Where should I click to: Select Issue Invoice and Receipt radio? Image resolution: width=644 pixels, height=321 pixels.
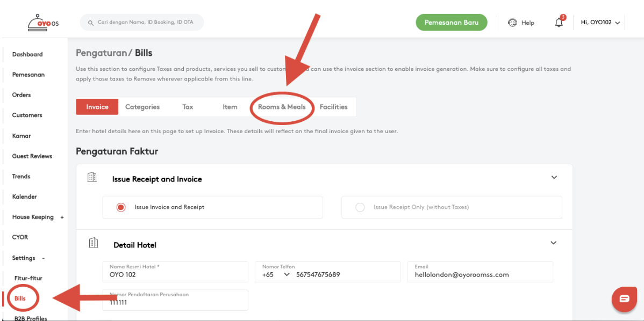click(x=121, y=207)
